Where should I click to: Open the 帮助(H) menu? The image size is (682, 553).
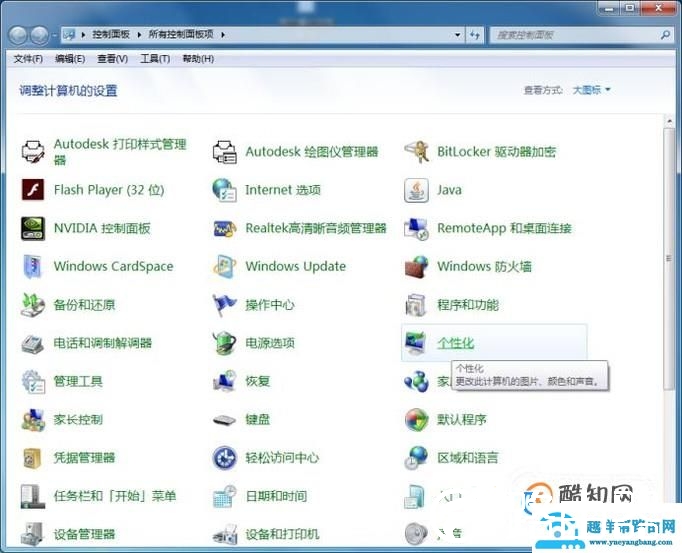point(198,59)
